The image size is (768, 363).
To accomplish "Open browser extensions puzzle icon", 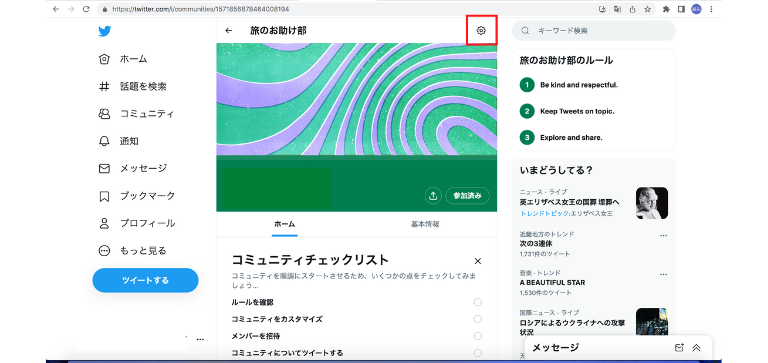I will (x=666, y=9).
